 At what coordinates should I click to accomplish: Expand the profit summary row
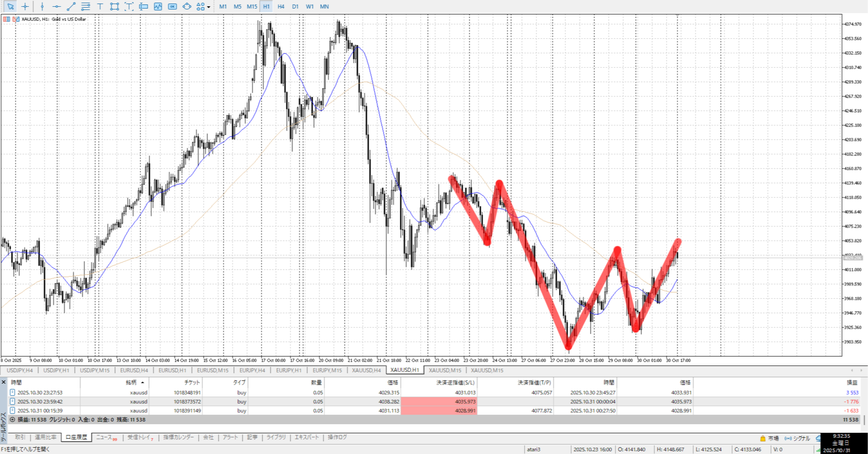12,420
